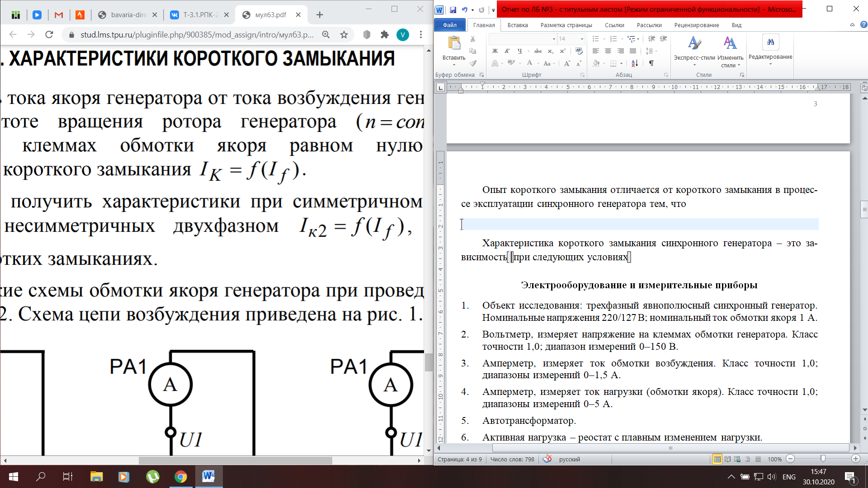The width and height of the screenshot is (868, 488).
Task: Click the zoom slider in Word status bar
Action: tap(823, 459)
